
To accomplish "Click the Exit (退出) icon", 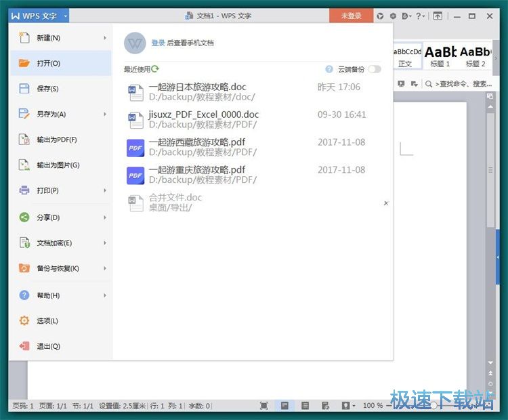I will click(x=24, y=346).
